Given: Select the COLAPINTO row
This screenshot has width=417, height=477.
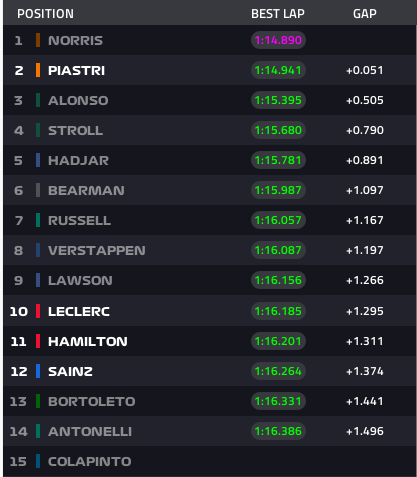Looking at the screenshot, I should click(x=210, y=461).
